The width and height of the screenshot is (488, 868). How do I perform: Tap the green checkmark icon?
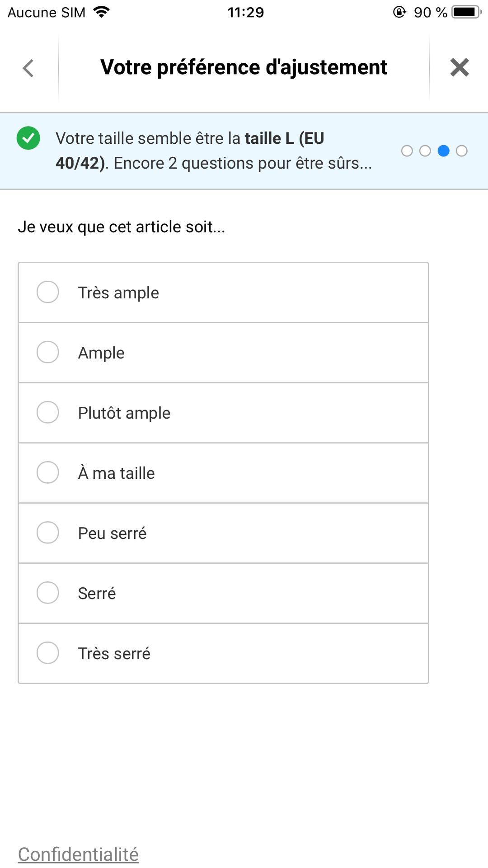[28, 138]
